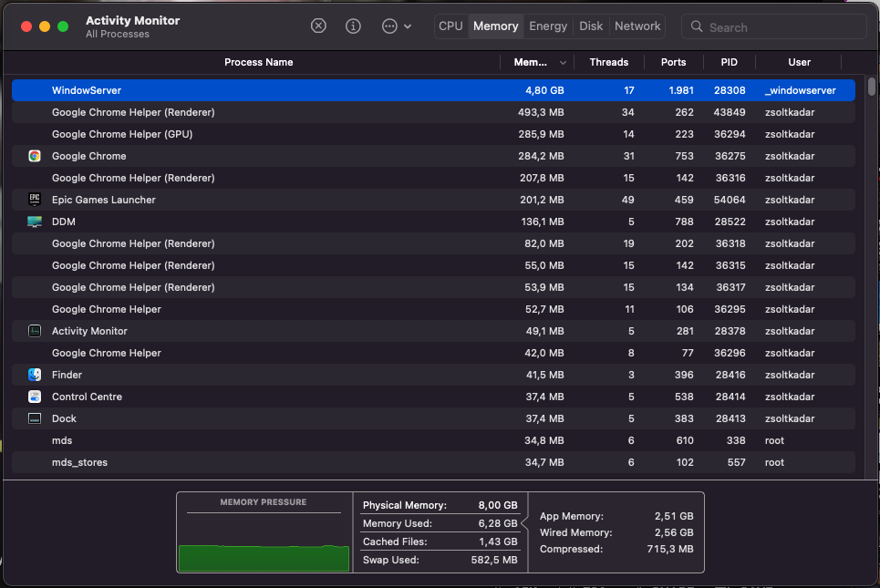Click into the Search field
The width and height of the screenshot is (880, 588).
click(x=774, y=27)
